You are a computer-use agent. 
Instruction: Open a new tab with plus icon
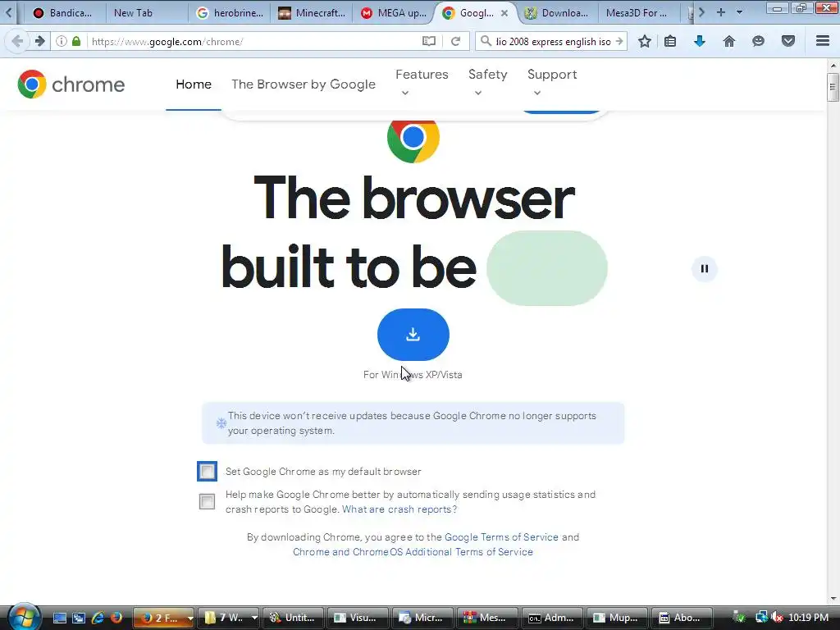pos(721,12)
